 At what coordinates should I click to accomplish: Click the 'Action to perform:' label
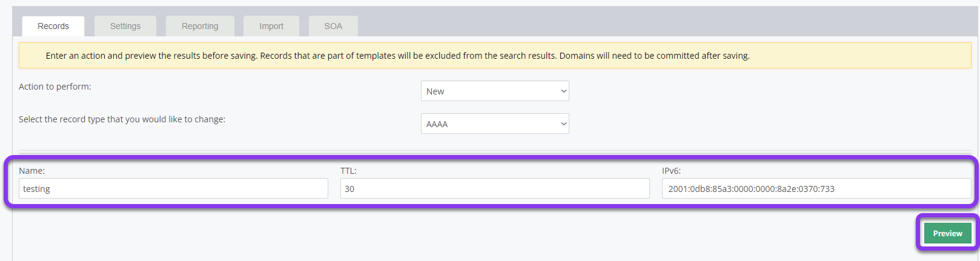tap(55, 87)
